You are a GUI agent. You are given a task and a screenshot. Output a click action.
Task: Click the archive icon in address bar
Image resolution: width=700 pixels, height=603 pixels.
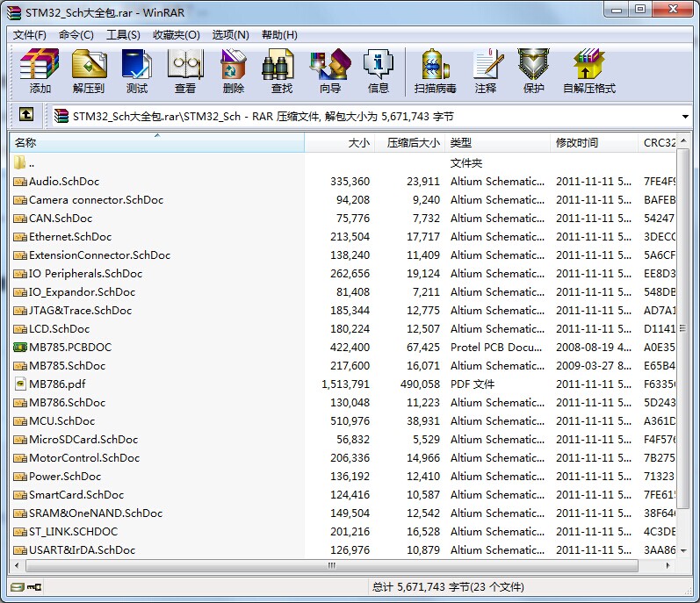[61, 116]
